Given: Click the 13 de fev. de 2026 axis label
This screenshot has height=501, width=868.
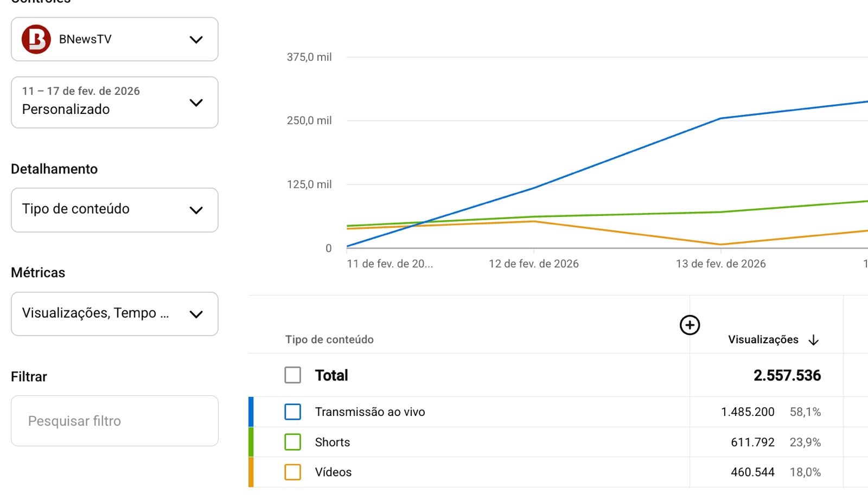Looking at the screenshot, I should (720, 264).
